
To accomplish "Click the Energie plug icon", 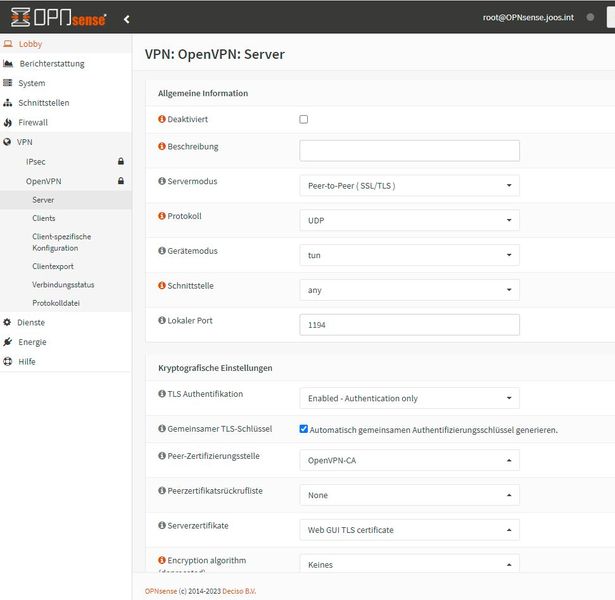I will click(x=7, y=342).
